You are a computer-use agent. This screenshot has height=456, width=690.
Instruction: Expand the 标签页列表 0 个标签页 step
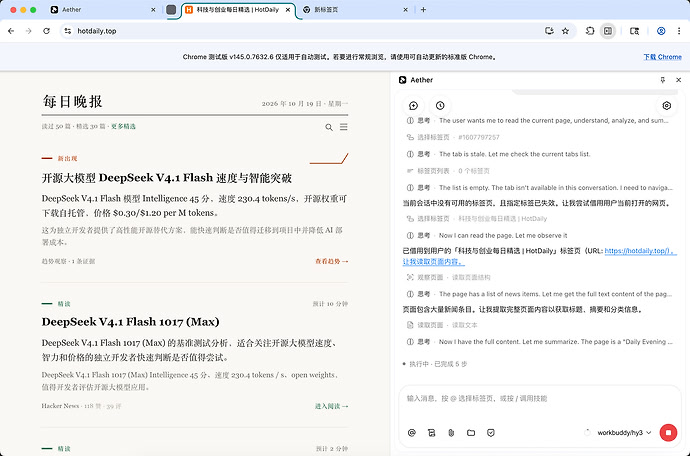(448, 171)
